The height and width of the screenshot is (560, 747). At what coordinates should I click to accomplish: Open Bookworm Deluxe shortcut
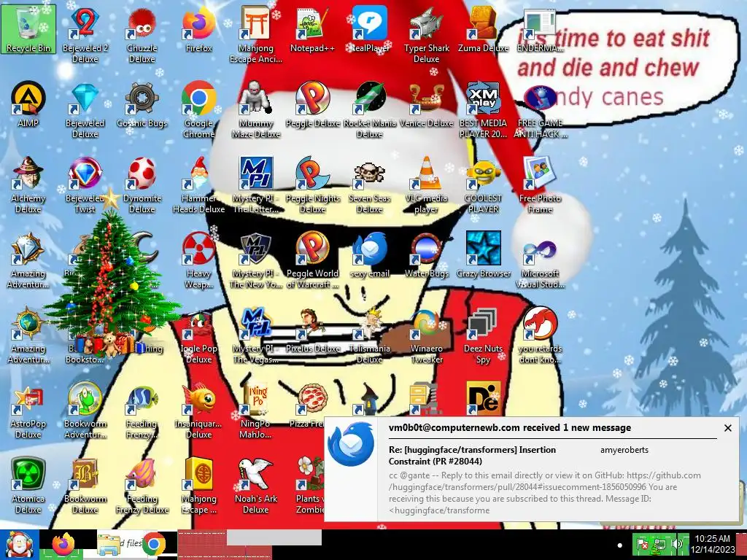click(85, 486)
